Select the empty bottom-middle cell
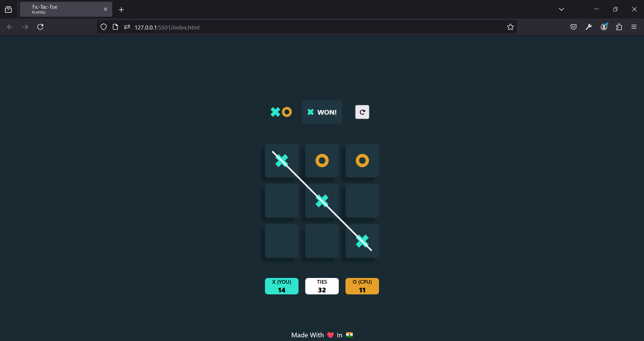 tap(322, 241)
